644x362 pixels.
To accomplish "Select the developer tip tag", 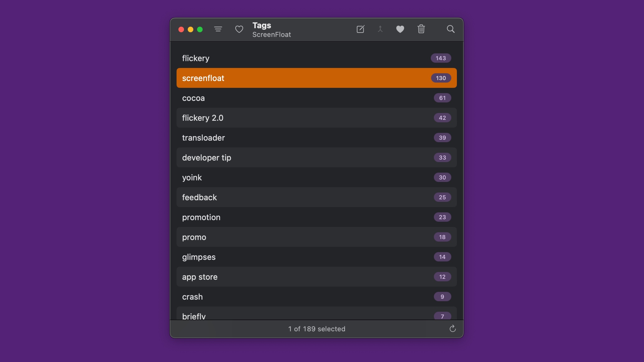I will click(x=316, y=158).
